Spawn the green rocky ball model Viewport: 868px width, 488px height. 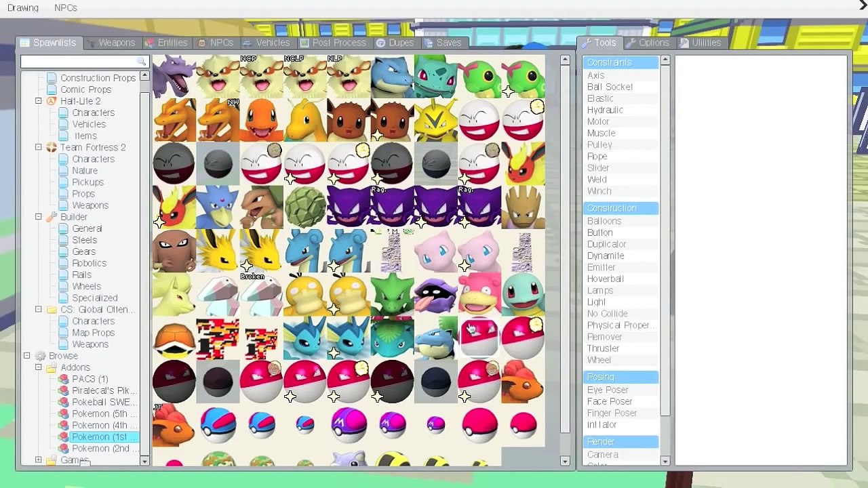tap(304, 207)
